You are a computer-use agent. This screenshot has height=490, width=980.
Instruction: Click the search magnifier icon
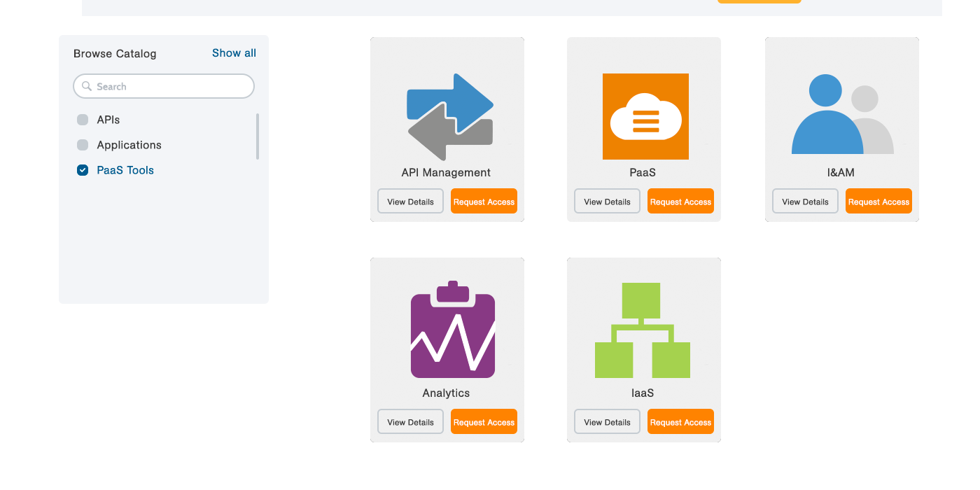pos(87,87)
